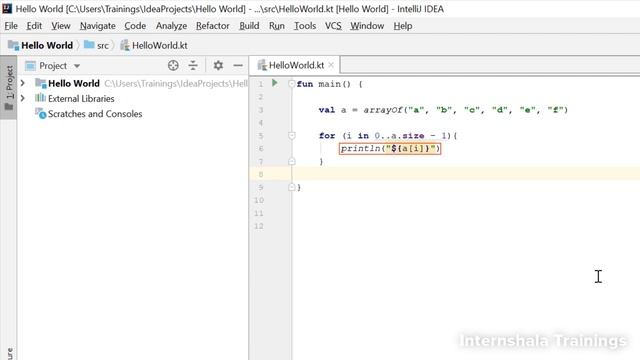Expand the External Libraries node
This screenshot has width=640, height=360.
[23, 98]
